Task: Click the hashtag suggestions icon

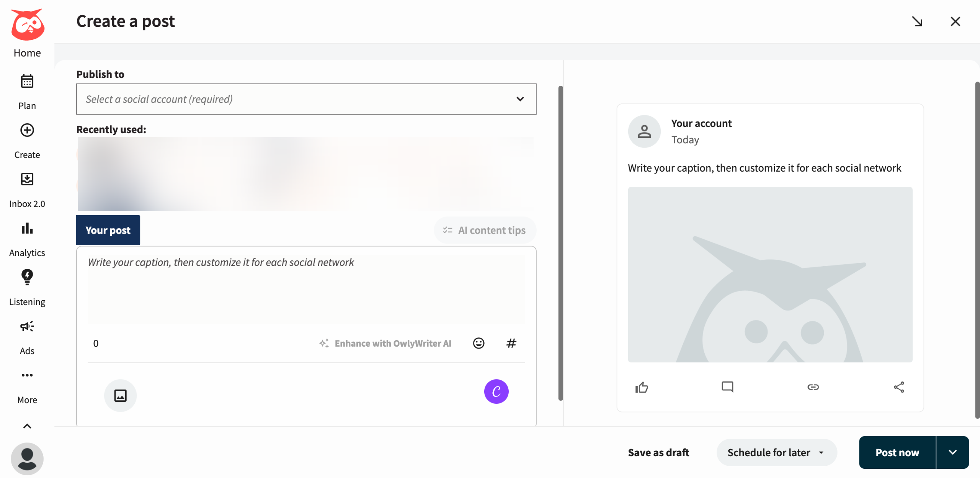Action: pos(511,343)
